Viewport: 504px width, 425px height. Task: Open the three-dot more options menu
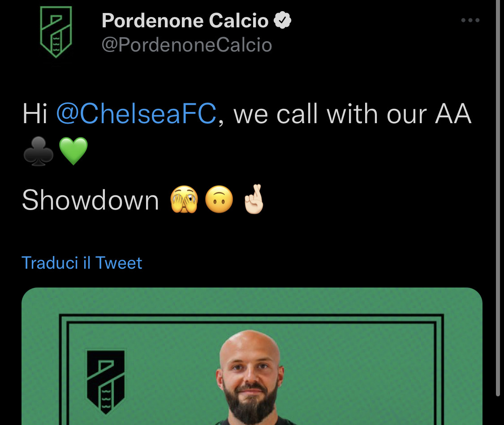(470, 21)
